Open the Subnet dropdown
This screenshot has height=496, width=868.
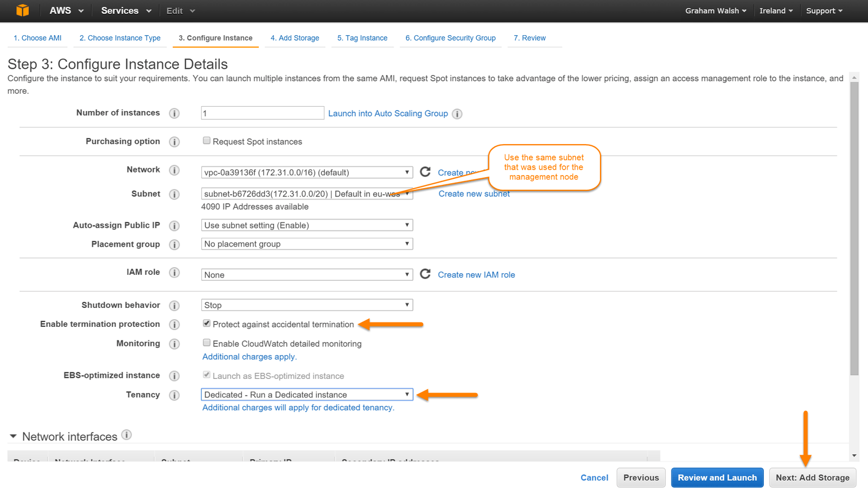tap(307, 194)
